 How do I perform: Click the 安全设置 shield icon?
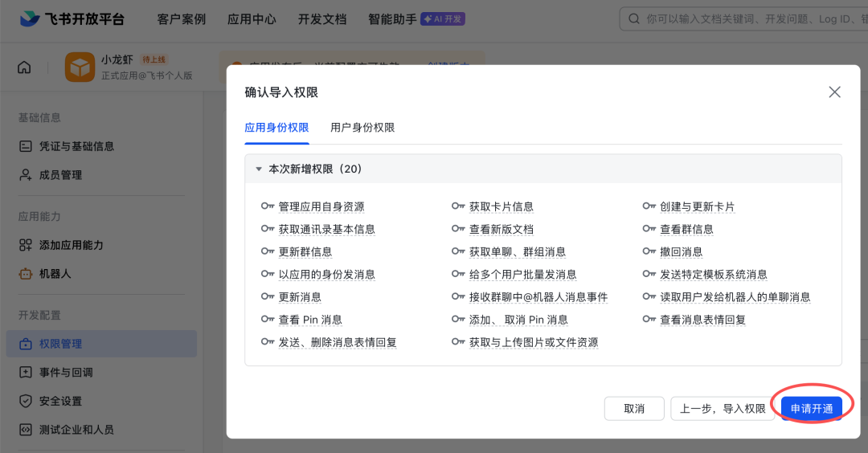pyautogui.click(x=26, y=401)
